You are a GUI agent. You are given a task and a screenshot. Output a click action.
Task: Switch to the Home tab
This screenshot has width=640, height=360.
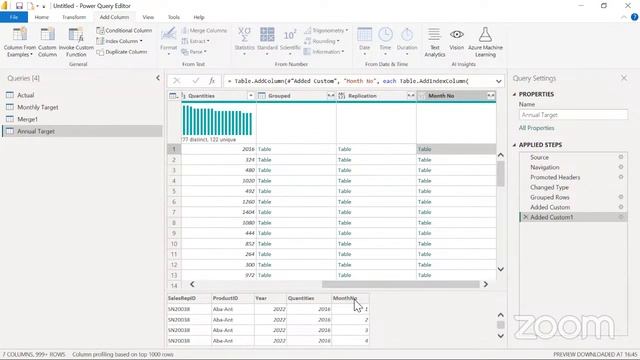[42, 17]
